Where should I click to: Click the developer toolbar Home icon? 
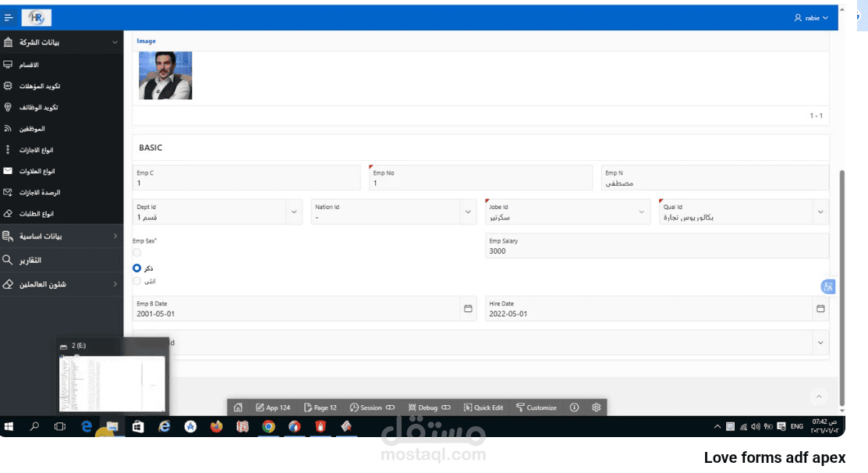pyautogui.click(x=238, y=407)
